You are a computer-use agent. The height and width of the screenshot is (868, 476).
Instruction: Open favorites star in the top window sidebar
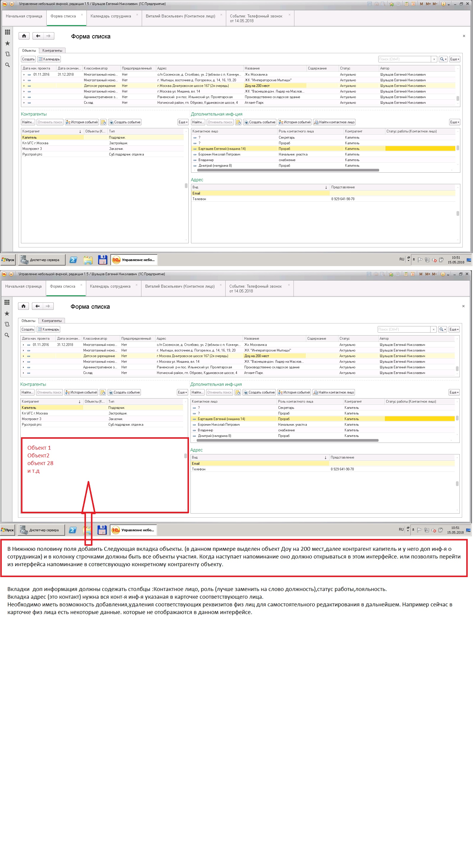click(x=7, y=43)
